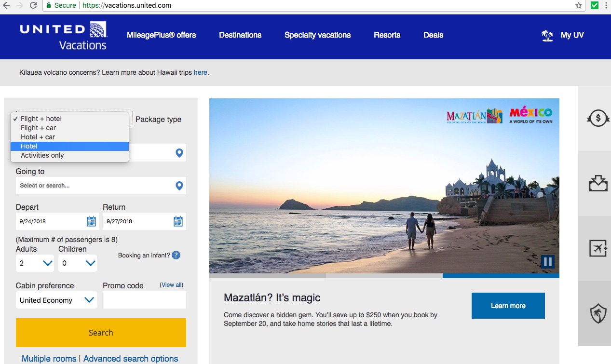
Task: Bookmark page with the star icon
Action: [x=579, y=5]
